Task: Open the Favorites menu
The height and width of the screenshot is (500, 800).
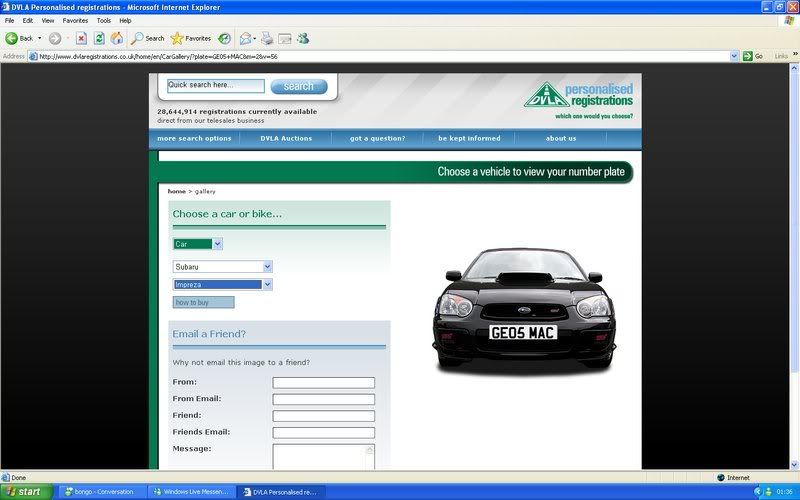Action: 75,20
